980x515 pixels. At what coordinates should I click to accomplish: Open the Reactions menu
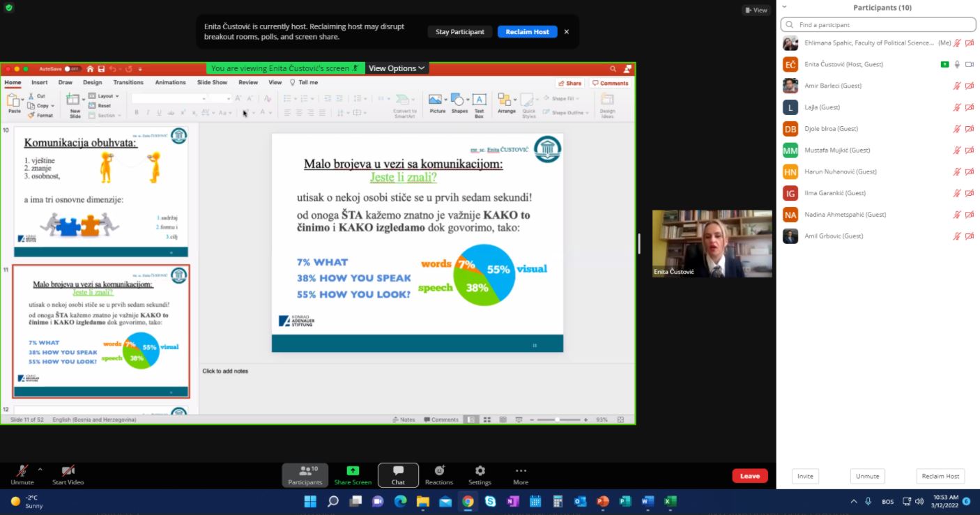[439, 475]
